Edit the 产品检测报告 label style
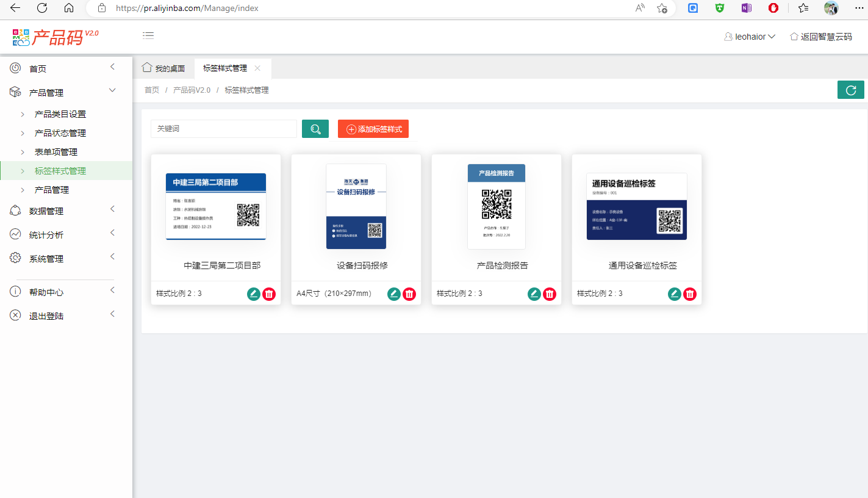The width and height of the screenshot is (868, 498). tap(534, 294)
